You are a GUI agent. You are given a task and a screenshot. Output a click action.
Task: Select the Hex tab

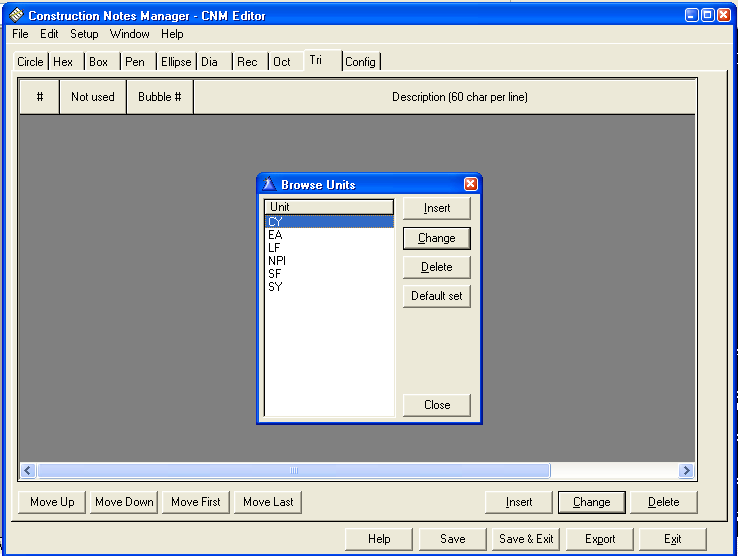63,62
